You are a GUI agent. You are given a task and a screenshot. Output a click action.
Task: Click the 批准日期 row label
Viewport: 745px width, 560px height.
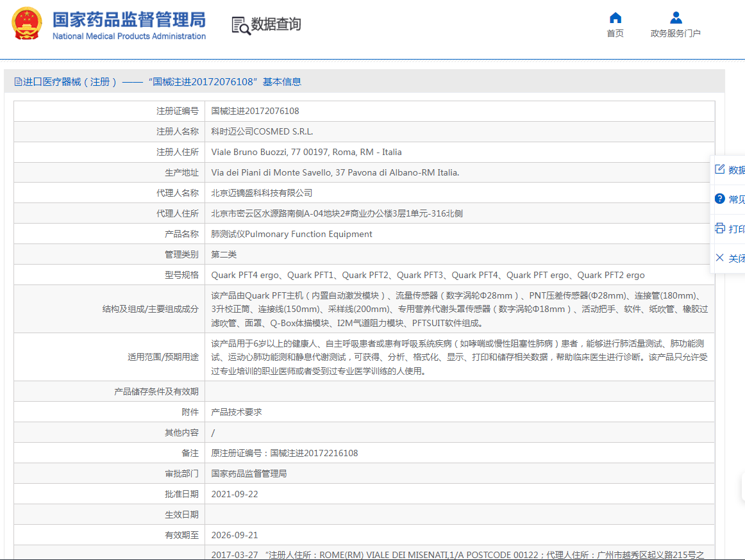pos(181,494)
